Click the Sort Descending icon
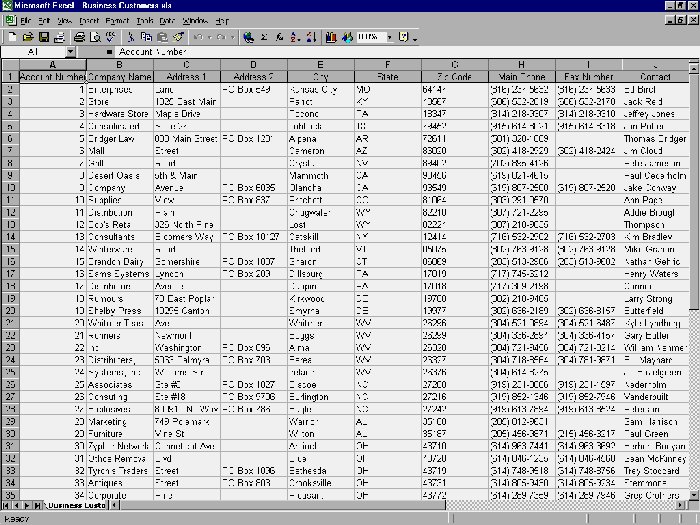Screen dimensions: 700x525 point(311,37)
